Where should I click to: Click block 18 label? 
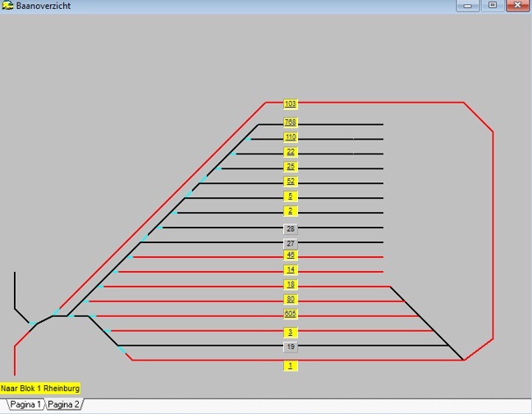point(290,284)
